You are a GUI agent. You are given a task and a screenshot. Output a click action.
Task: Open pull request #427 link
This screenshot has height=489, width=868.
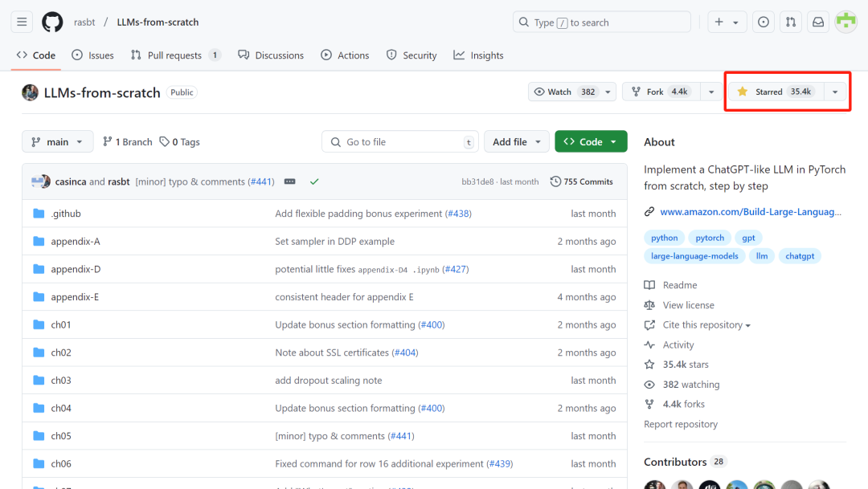[456, 269]
